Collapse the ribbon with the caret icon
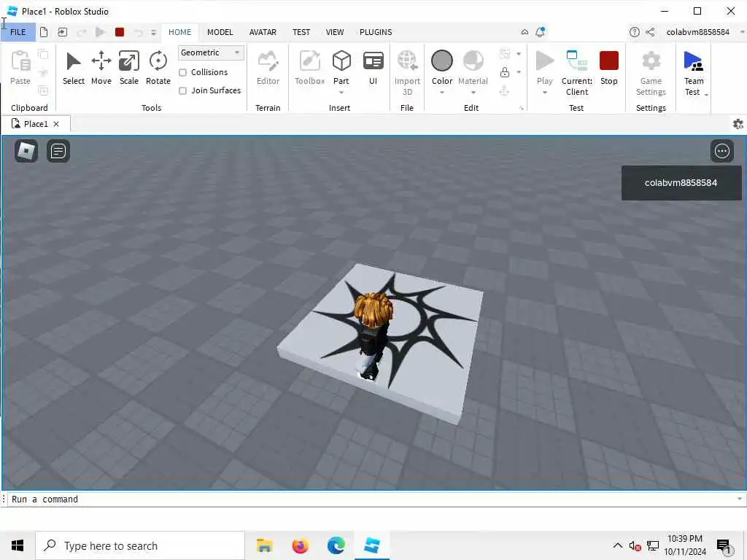747x560 pixels. pyautogui.click(x=525, y=32)
